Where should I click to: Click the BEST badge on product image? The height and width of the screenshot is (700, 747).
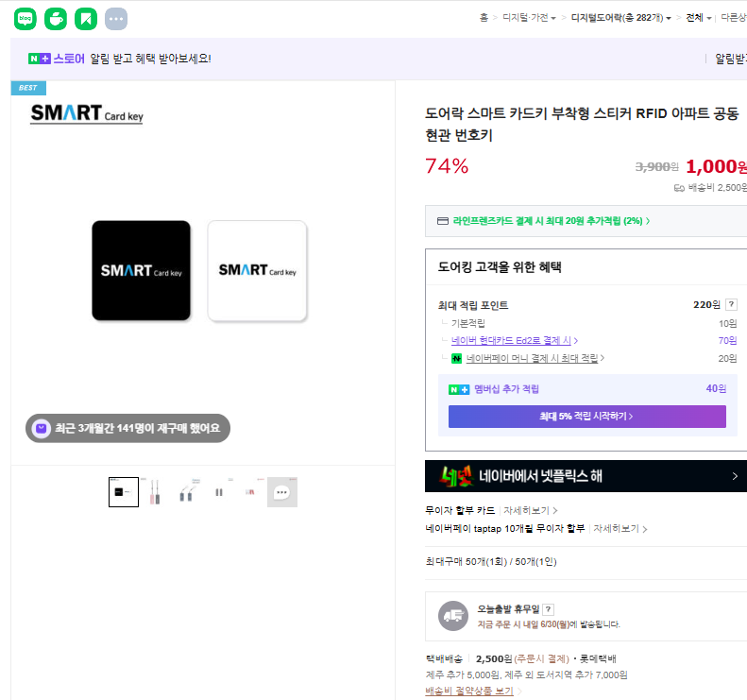click(x=28, y=88)
